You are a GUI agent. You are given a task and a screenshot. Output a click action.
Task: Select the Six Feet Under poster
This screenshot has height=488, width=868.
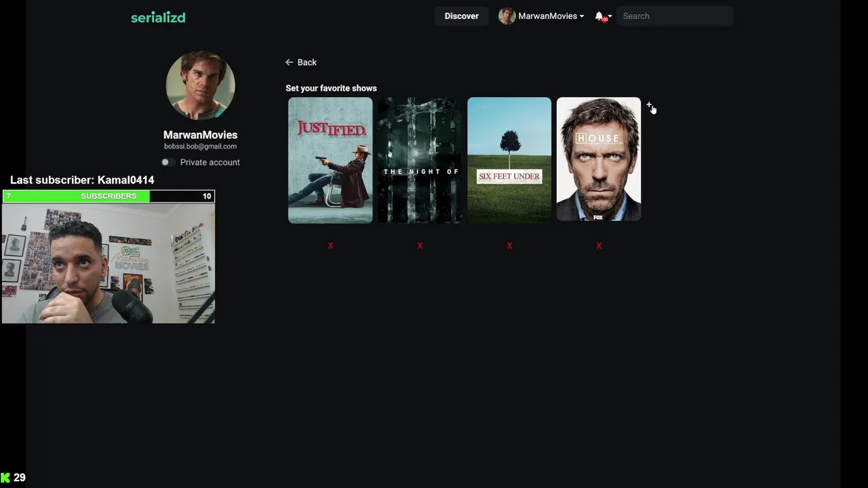[x=509, y=160]
